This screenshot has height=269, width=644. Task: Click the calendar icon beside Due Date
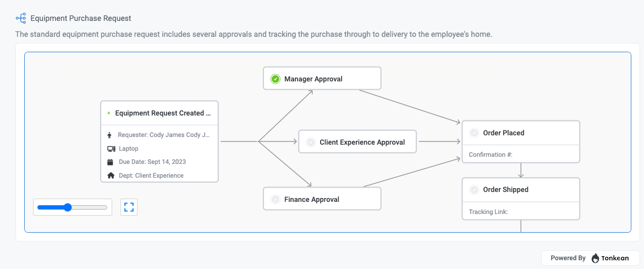point(111,162)
